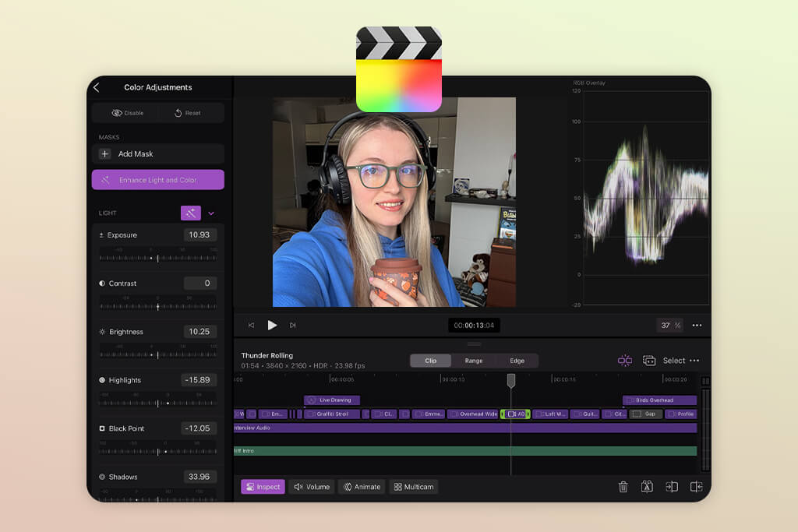798x532 pixels.
Task: Click the split clip scissors icon
Action: click(647, 487)
